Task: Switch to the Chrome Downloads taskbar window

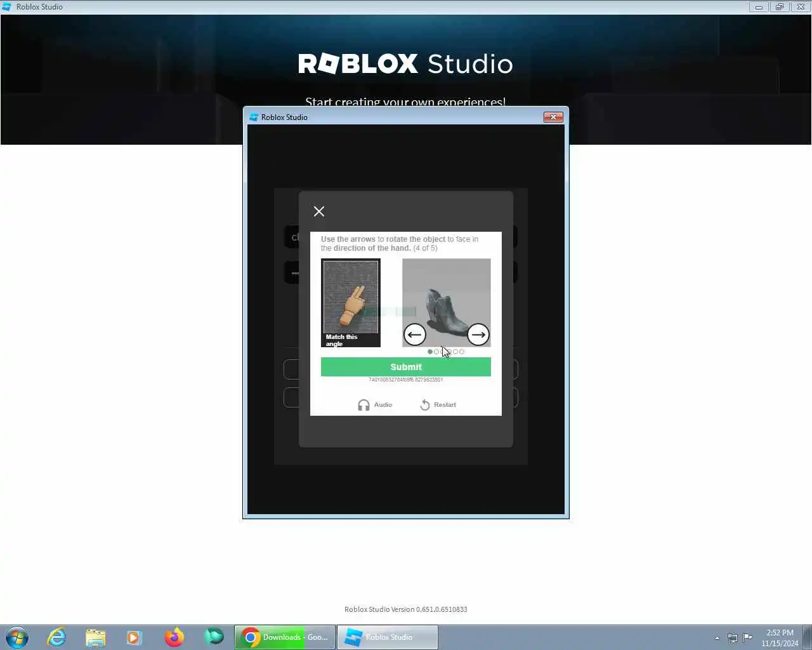Action: pyautogui.click(x=285, y=637)
